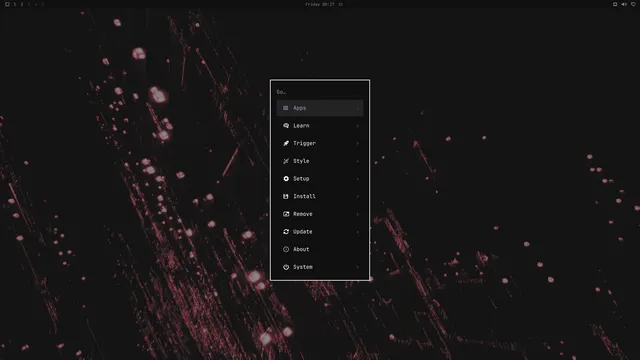Expand the Style submenu chevron
Screen dimensions: 640x360
(358, 161)
